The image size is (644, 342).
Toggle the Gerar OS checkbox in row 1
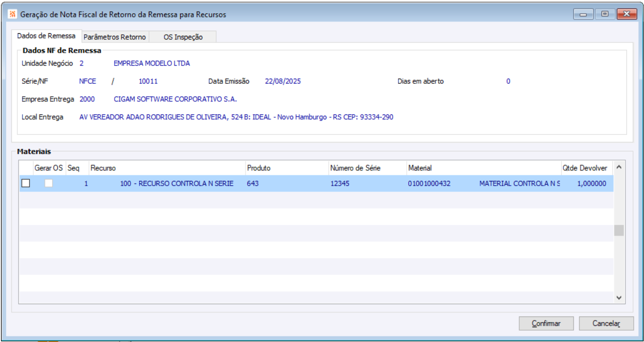coord(49,183)
